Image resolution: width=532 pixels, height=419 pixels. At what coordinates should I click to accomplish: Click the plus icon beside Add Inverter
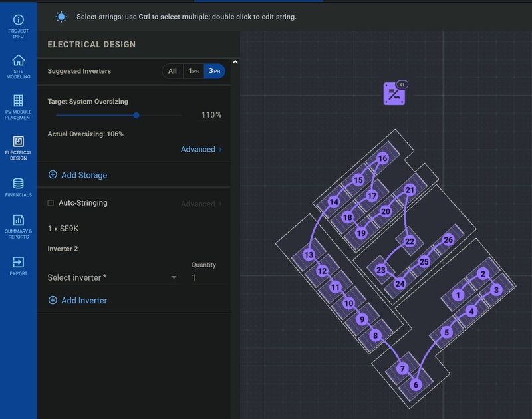tap(53, 300)
